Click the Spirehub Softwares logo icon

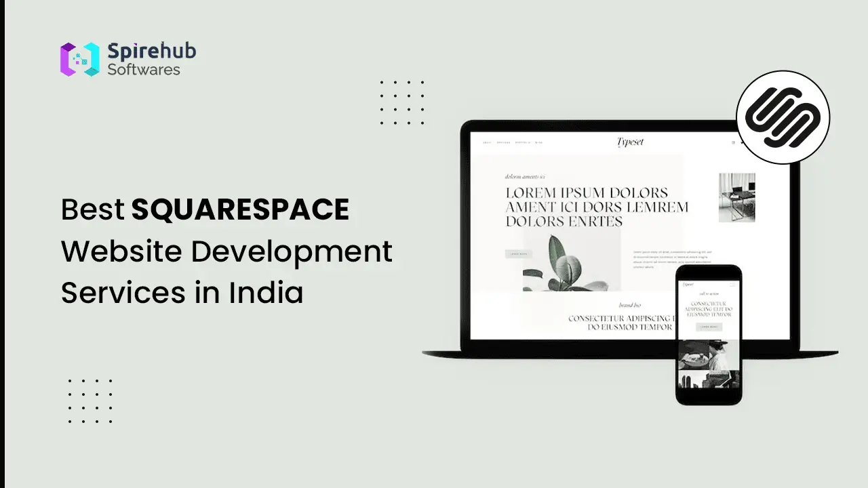(81, 58)
